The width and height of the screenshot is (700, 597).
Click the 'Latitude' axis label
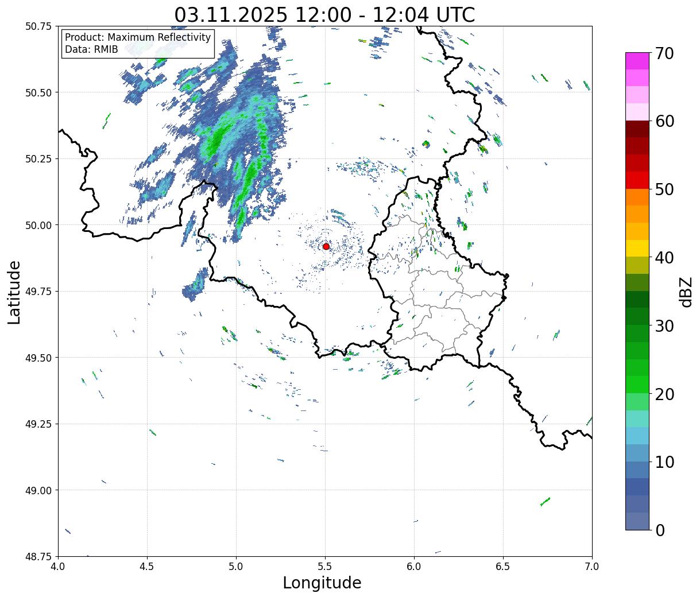[14, 292]
